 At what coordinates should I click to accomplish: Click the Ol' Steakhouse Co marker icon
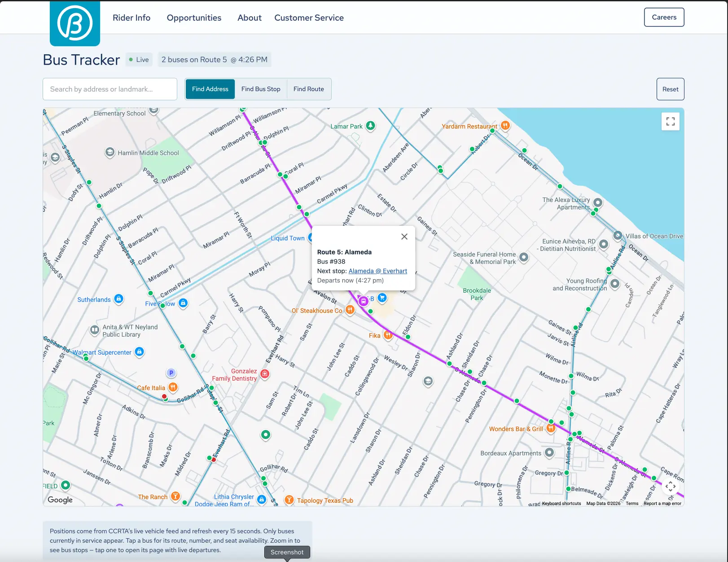(x=350, y=310)
